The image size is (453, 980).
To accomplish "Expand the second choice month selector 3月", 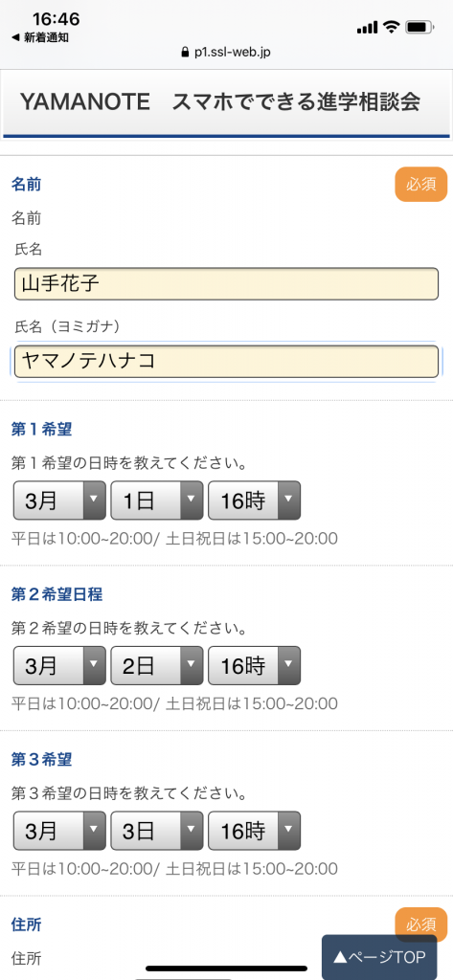I will click(59, 666).
